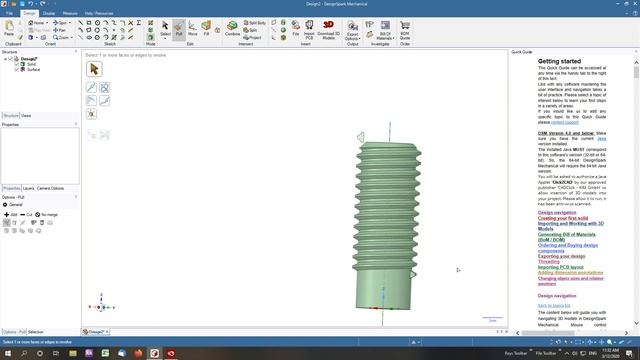Select the Design2 document tab
Image resolution: width=640 pixels, height=360 pixels.
pos(96,332)
